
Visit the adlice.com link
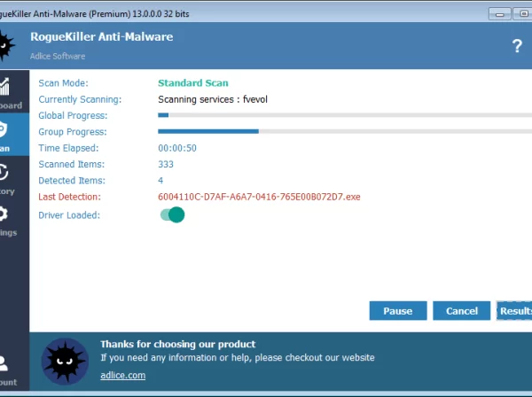[x=123, y=376]
